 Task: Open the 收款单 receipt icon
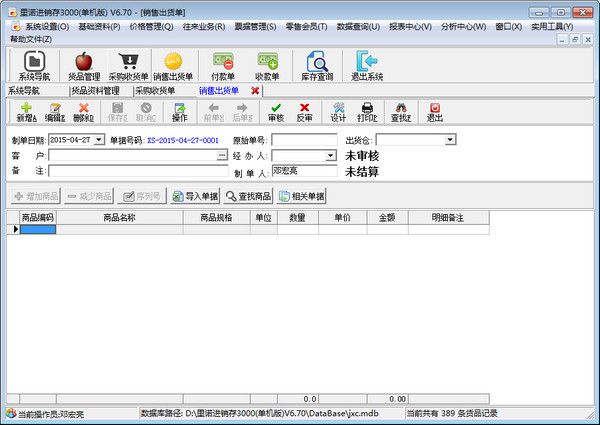(x=267, y=65)
